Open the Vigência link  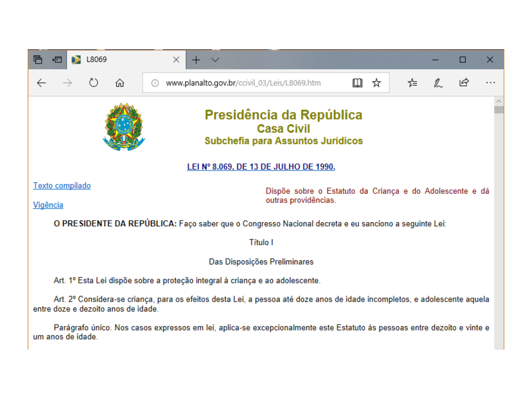48,205
